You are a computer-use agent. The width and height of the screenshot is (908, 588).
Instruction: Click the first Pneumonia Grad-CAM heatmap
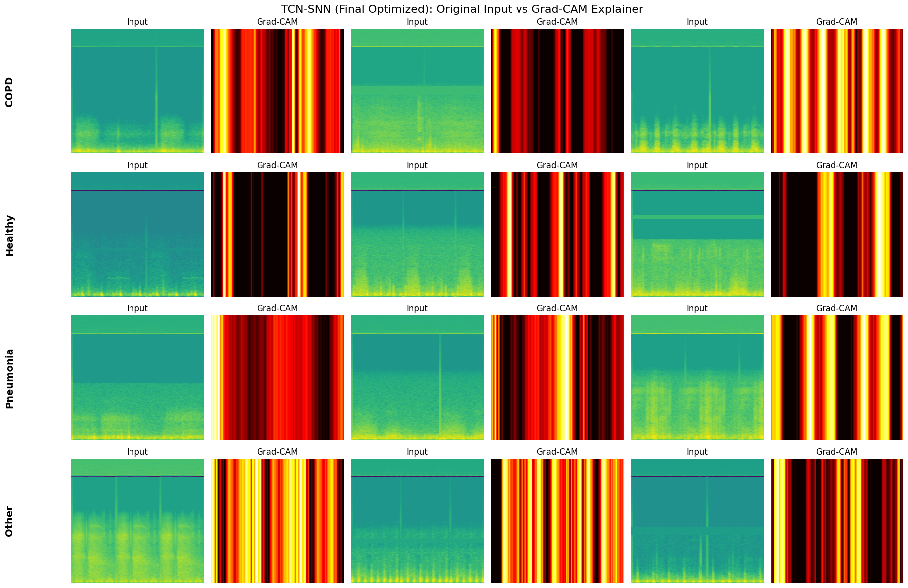(x=277, y=377)
